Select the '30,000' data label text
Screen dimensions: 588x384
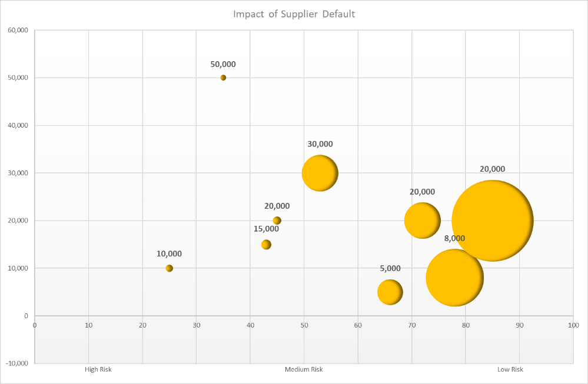(320, 144)
